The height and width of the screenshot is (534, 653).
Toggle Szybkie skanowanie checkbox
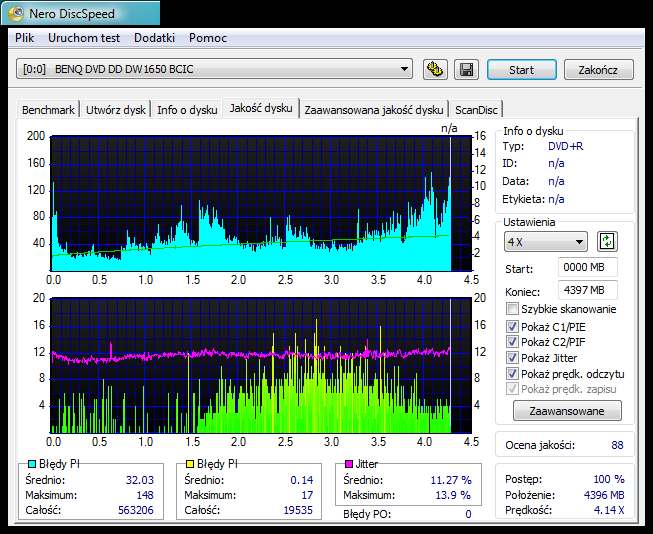512,309
